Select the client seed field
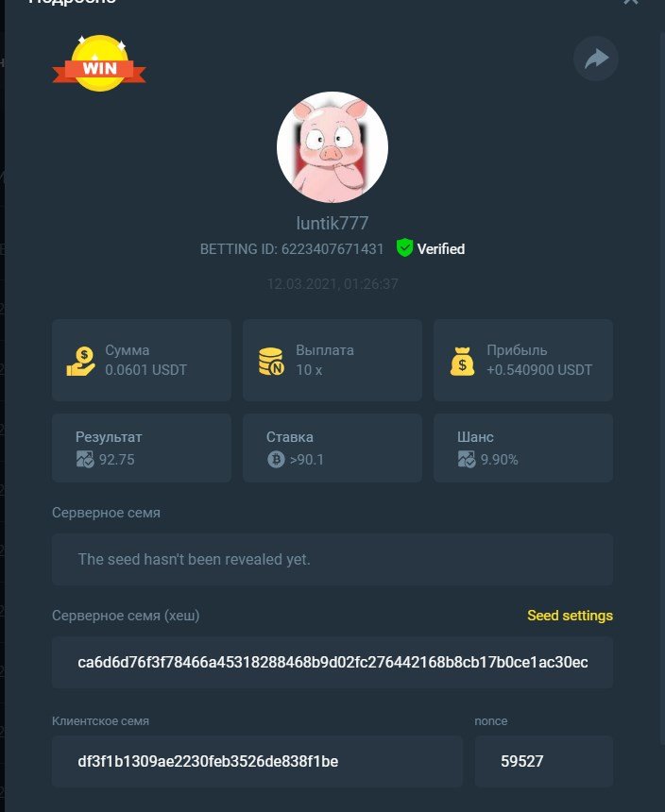 tap(257, 762)
